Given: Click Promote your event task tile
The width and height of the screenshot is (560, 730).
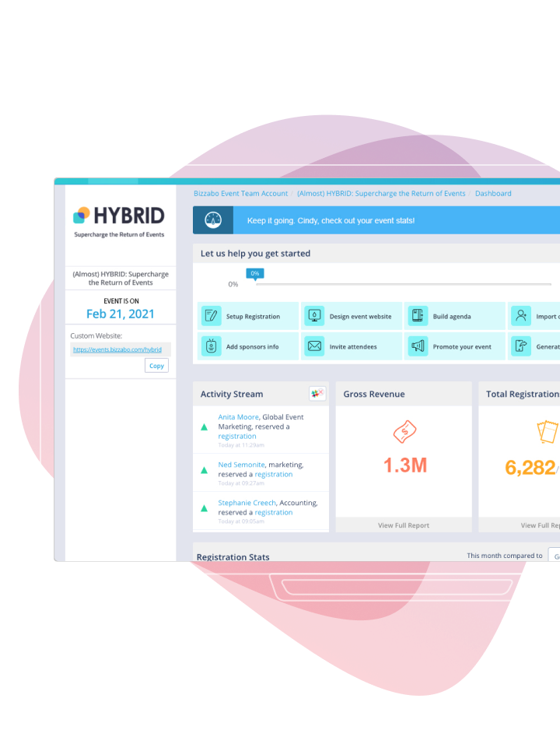Looking at the screenshot, I should [454, 346].
